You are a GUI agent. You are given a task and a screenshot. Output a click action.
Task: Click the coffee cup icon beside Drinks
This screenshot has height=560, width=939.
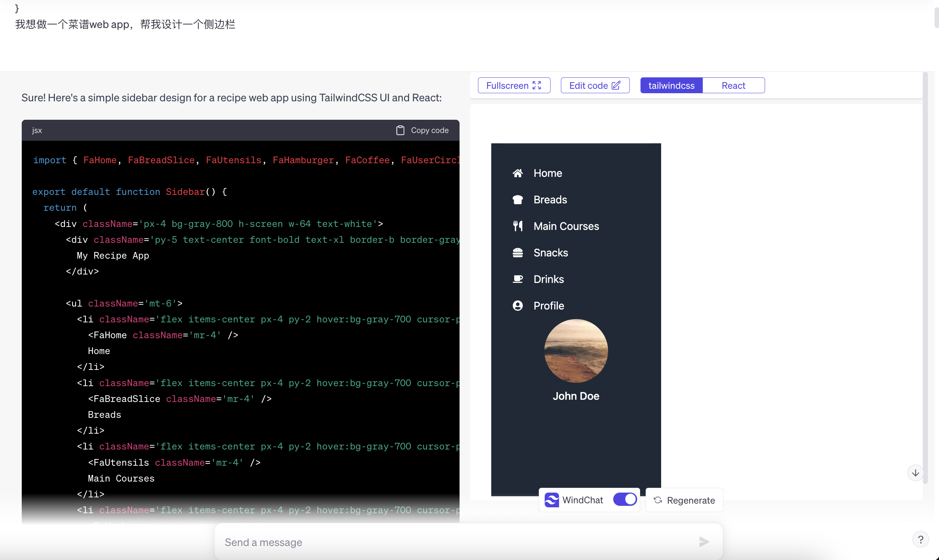point(517,279)
